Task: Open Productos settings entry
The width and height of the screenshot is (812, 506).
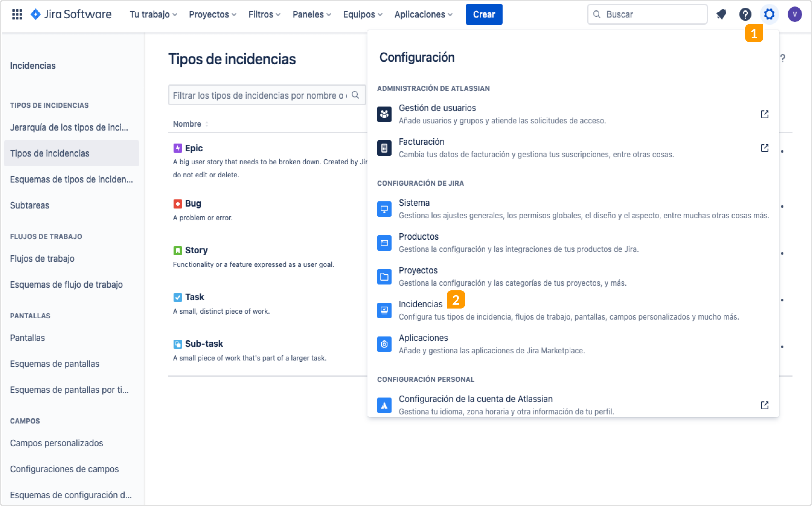Action: click(573, 243)
